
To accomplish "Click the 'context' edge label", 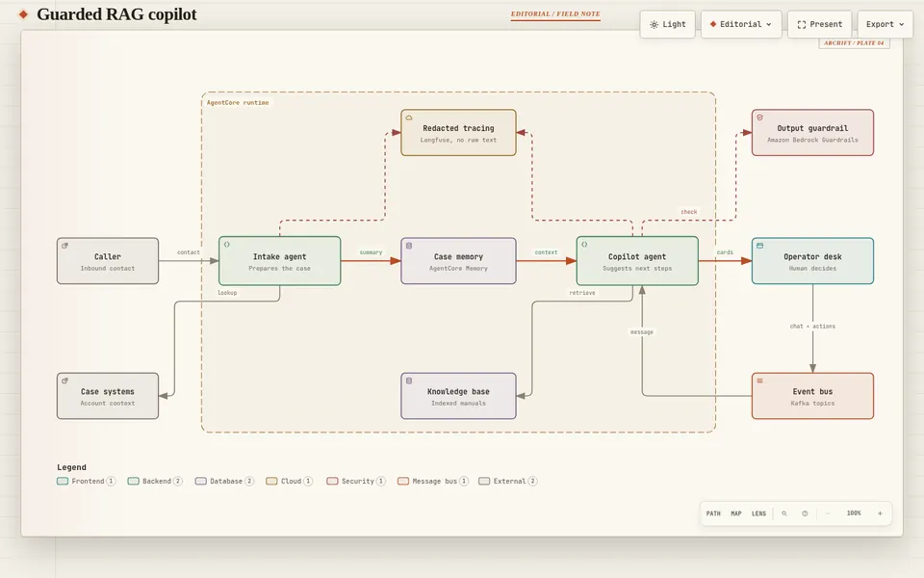I will coord(547,252).
